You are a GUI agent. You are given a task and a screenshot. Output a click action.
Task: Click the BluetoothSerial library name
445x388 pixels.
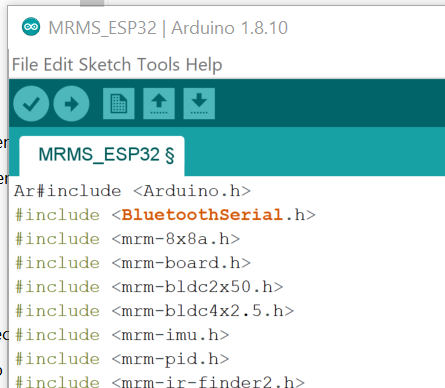point(202,215)
